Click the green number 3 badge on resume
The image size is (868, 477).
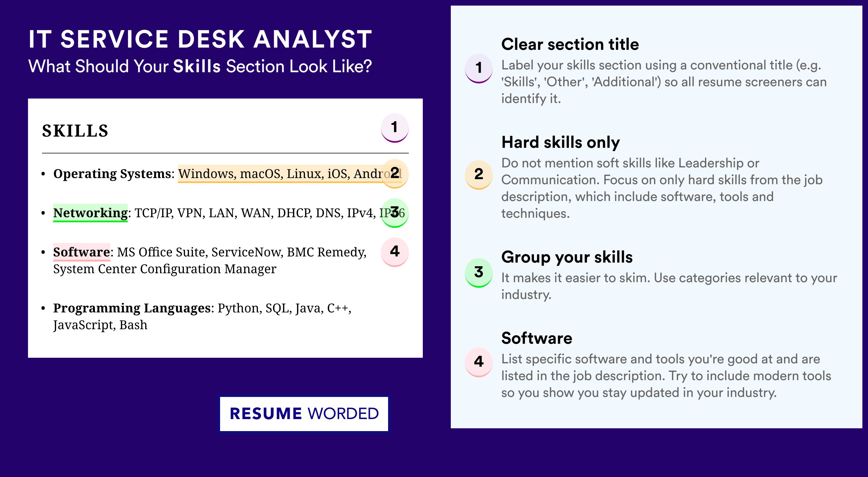tap(395, 213)
